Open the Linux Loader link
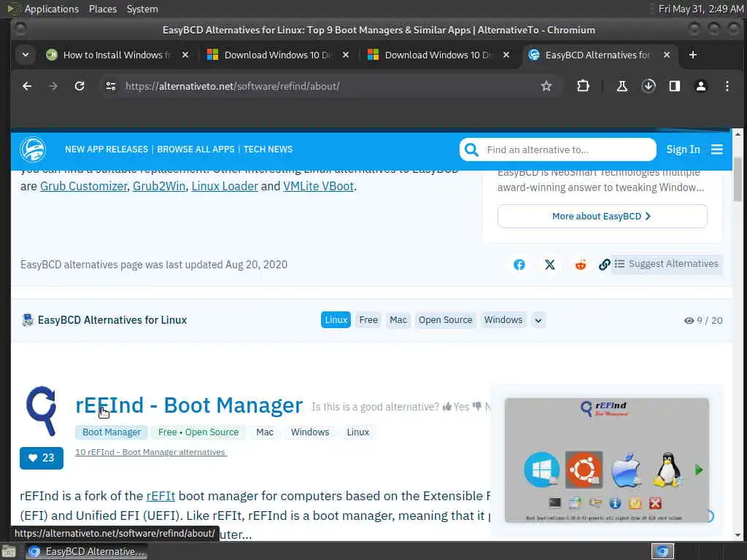 225,186
